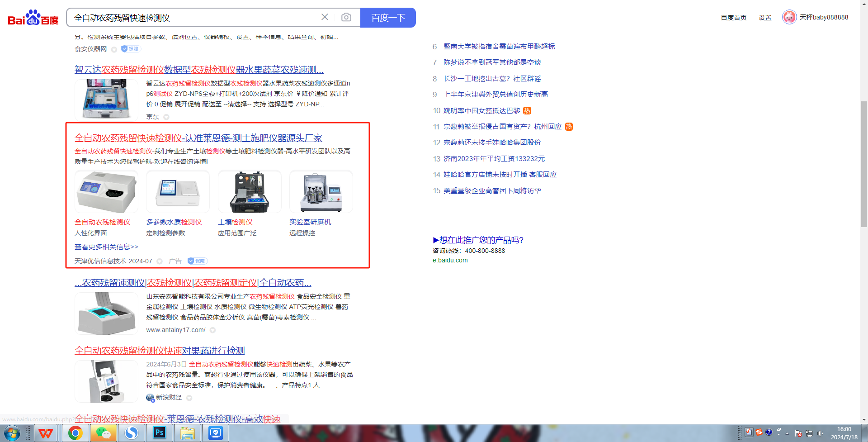Click the 新浪财经 source icon

pos(150,398)
